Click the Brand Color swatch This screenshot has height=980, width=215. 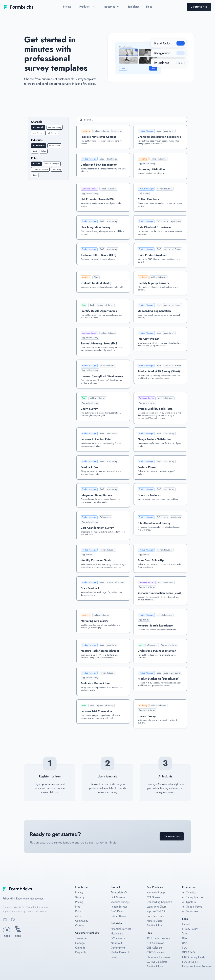coord(180,43)
